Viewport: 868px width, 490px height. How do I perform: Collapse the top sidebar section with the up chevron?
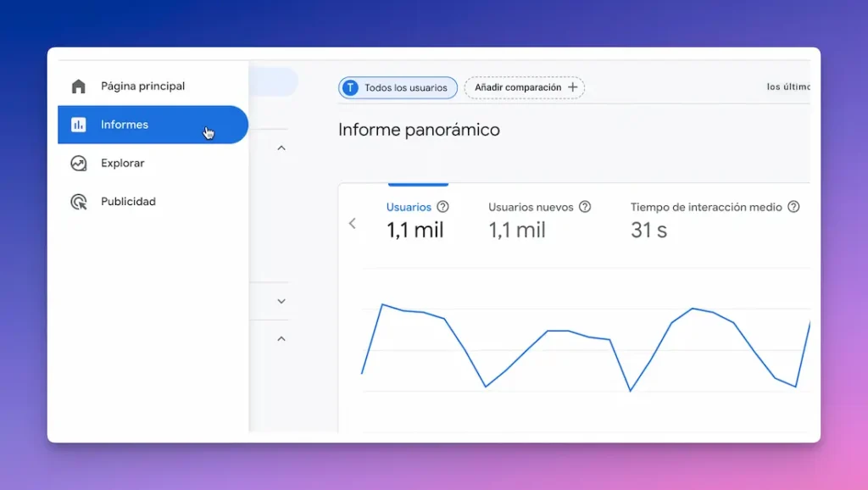click(x=281, y=148)
